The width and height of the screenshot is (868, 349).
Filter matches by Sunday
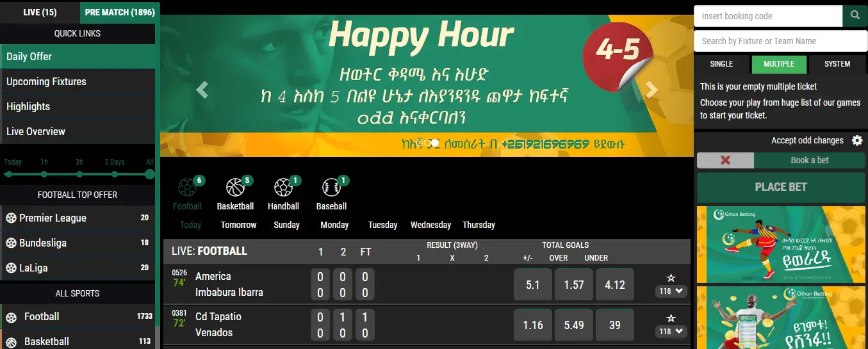pos(286,225)
